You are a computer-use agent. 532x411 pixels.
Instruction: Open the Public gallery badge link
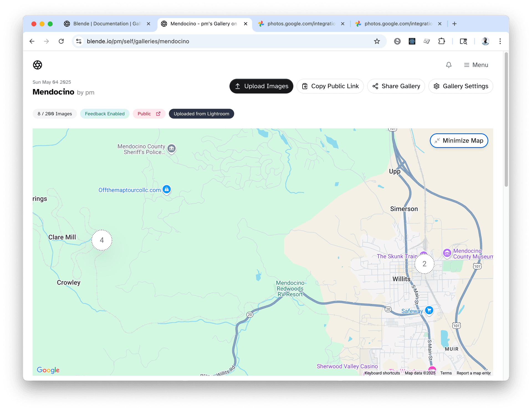tap(149, 114)
